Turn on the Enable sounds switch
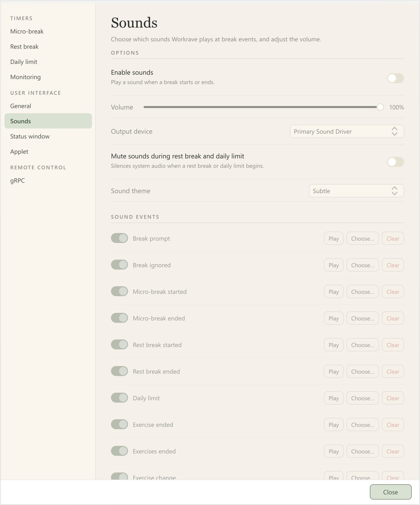This screenshot has width=420, height=505. [395, 78]
